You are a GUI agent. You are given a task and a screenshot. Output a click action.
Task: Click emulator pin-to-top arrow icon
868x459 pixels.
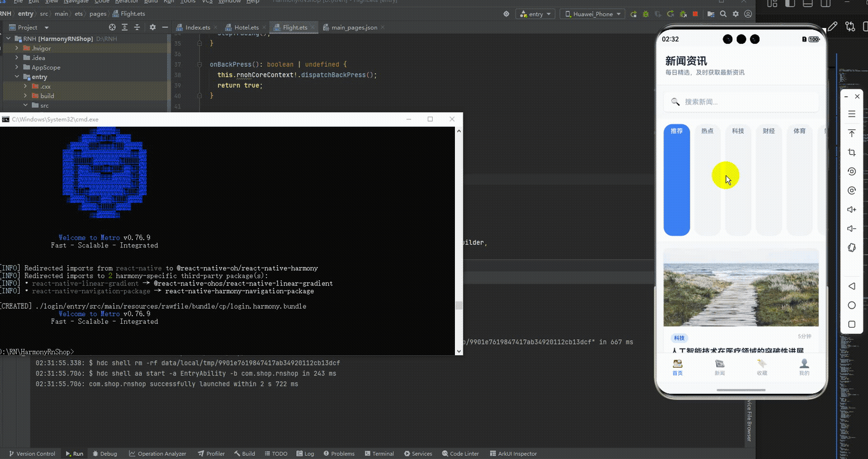pyautogui.click(x=851, y=133)
